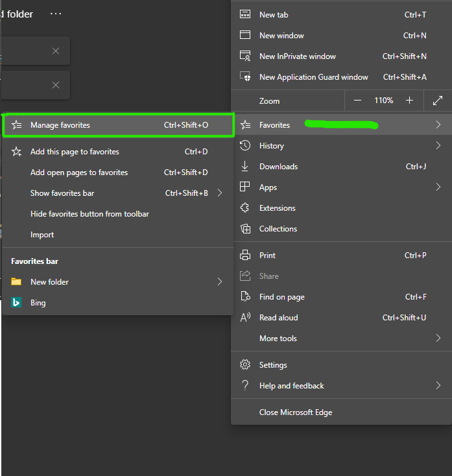Choose Add this page to favorites
Screen dimensions: 452x476
(118, 152)
